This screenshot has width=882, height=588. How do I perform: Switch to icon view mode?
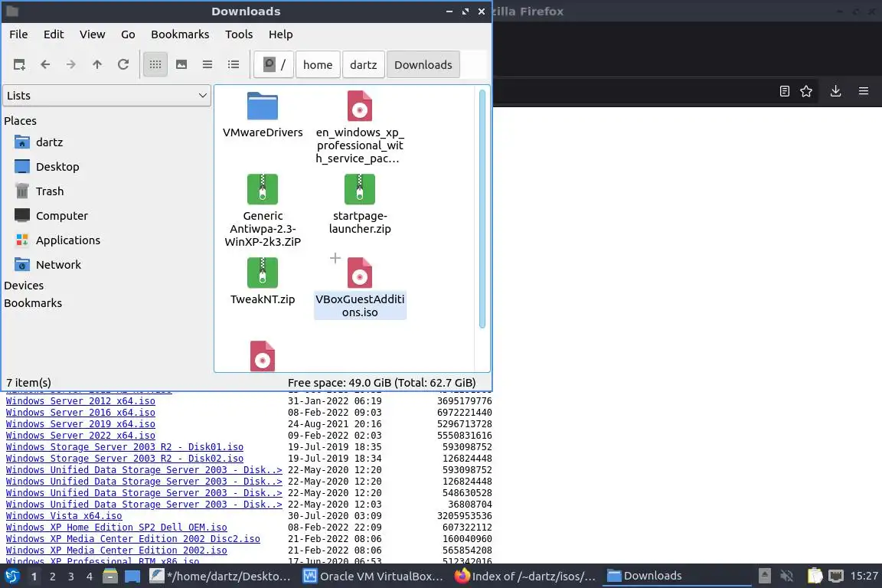coord(155,65)
